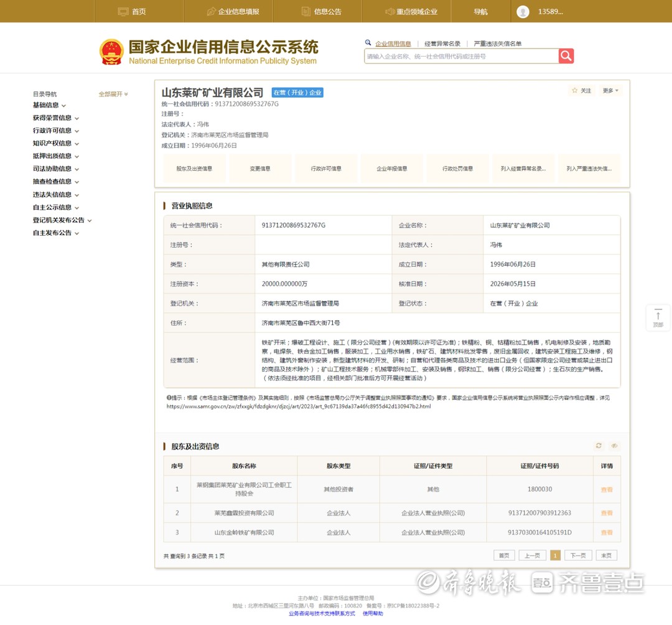Open the 更多 dropdown

[x=610, y=90]
